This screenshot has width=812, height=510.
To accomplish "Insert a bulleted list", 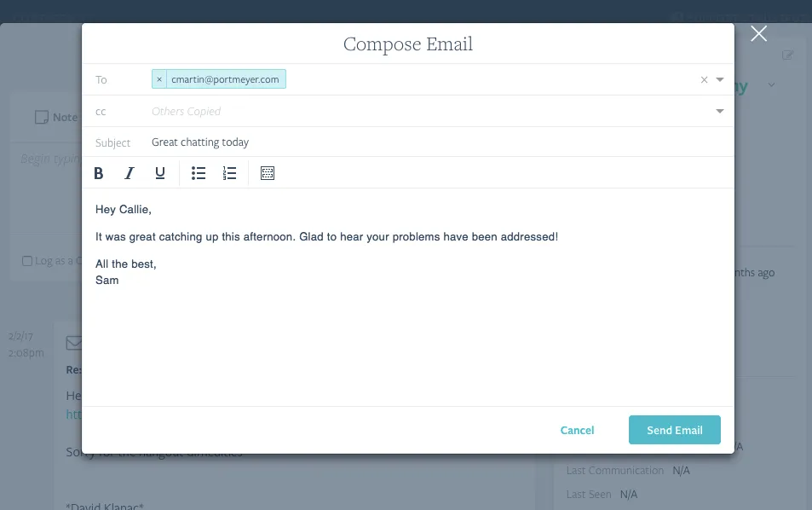I will click(x=199, y=173).
